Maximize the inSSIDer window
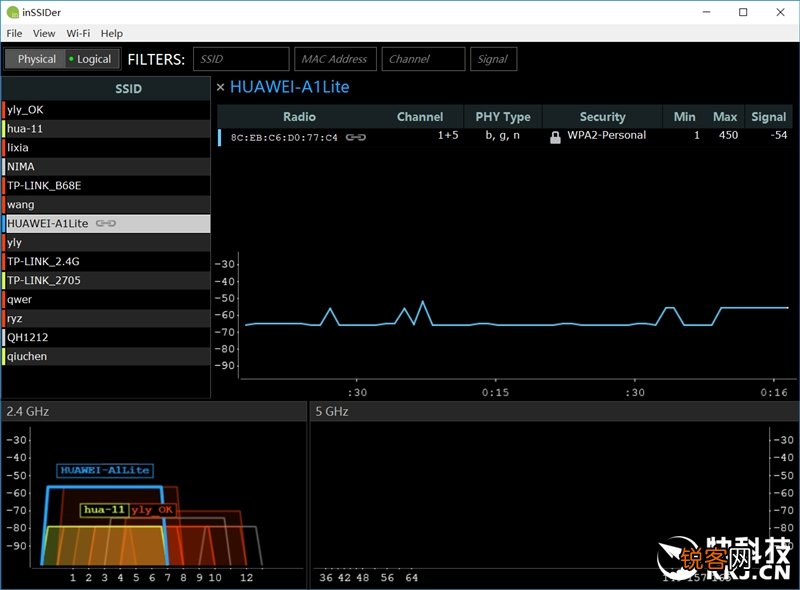The height and width of the screenshot is (590, 800). click(743, 12)
